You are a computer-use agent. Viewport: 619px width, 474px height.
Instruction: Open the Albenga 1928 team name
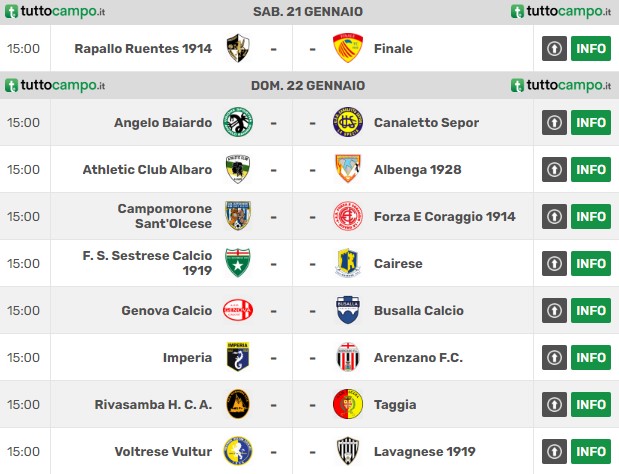418,169
